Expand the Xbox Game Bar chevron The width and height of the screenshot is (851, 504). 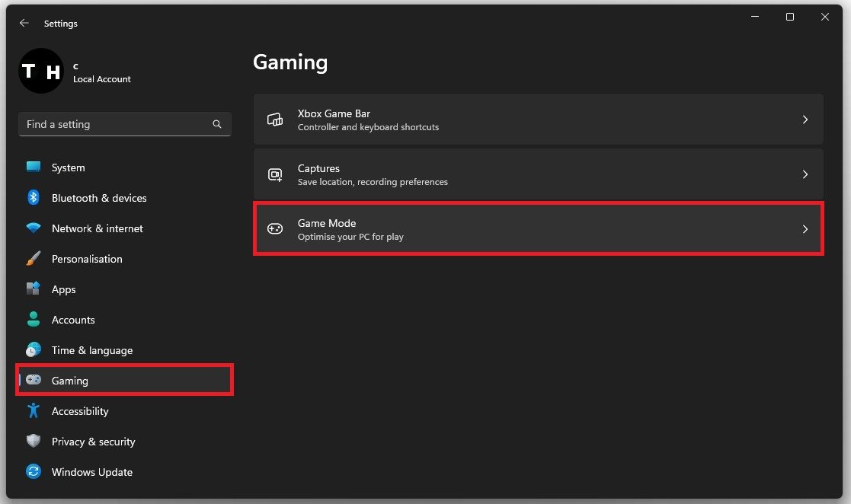[805, 120]
